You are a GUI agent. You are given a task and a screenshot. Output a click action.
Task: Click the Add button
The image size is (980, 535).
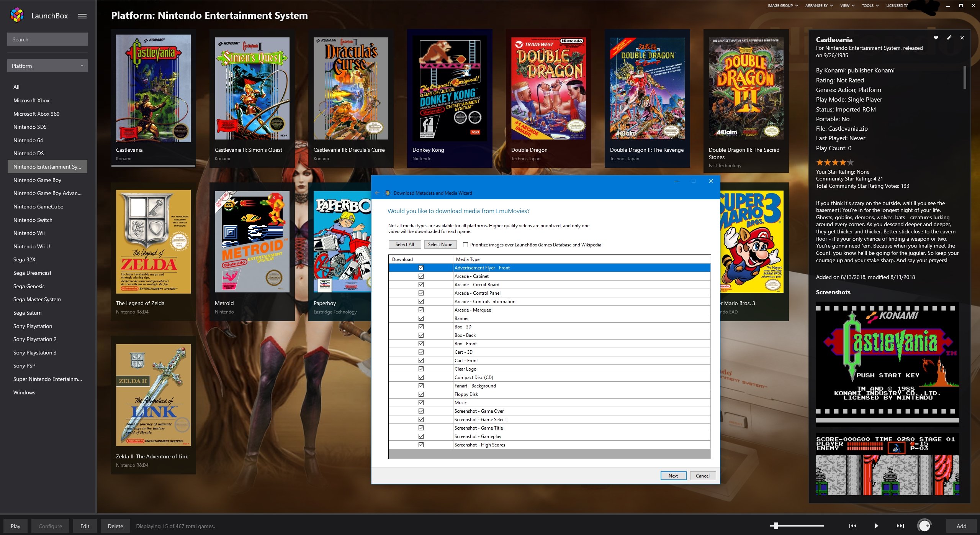coord(961,526)
